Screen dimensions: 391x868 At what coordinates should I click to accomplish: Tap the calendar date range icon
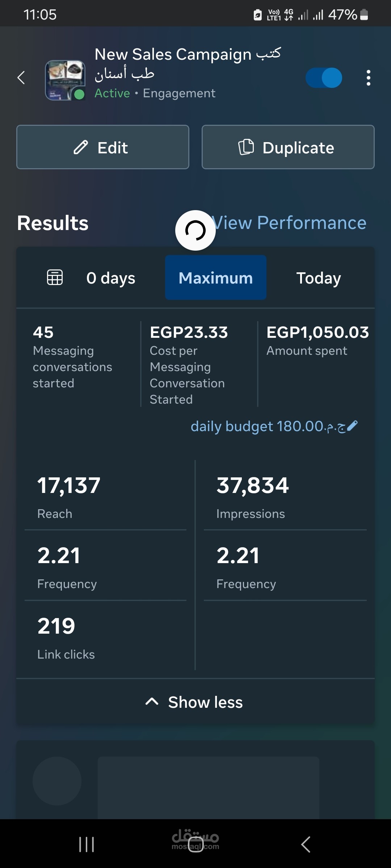(55, 278)
